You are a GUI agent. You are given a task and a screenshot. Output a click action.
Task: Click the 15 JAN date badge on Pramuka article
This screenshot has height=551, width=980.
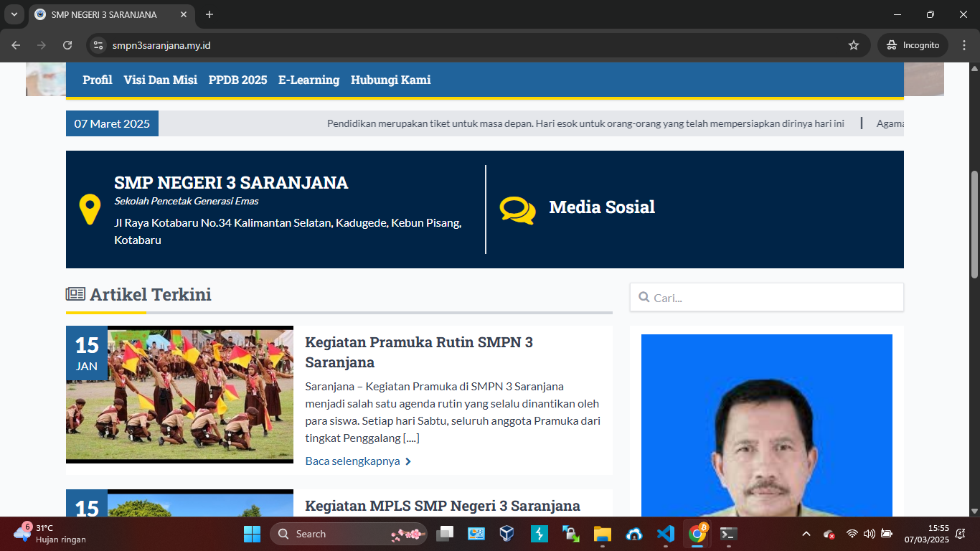[87, 354]
